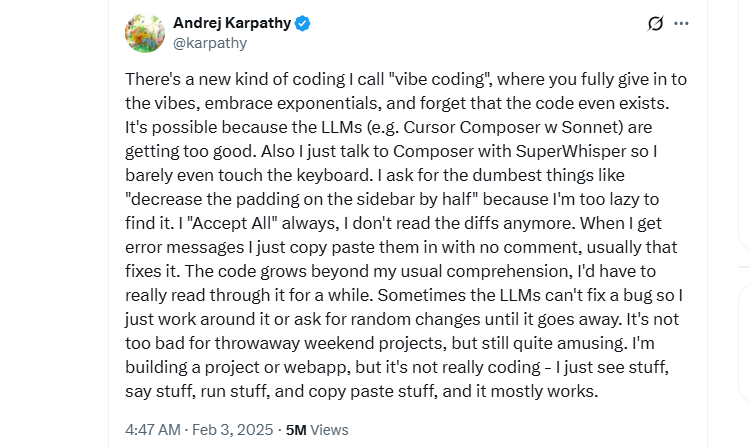The image size is (750, 448).
Task: Click the blue verified badge
Action: (302, 23)
